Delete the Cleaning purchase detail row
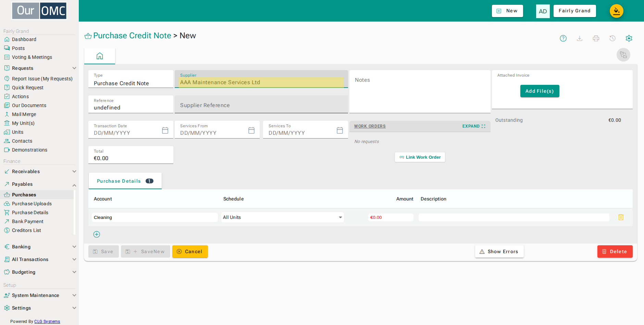This screenshot has width=644, height=325. point(621,217)
